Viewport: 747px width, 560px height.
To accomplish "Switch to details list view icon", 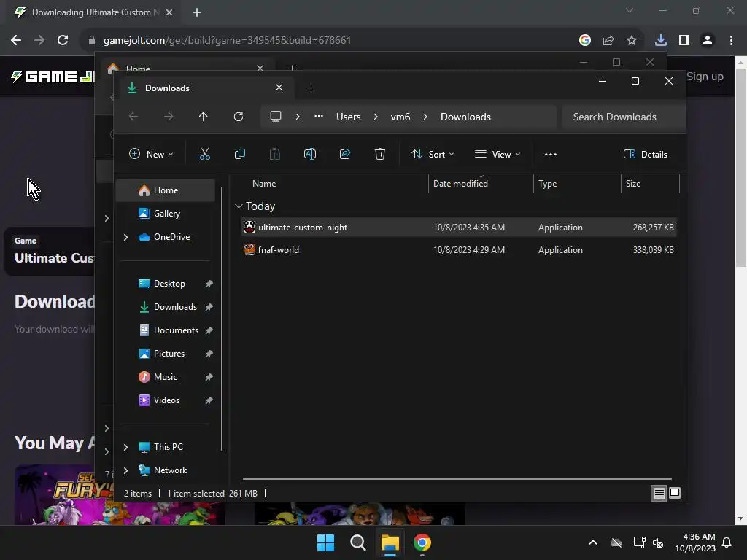I will [x=659, y=493].
